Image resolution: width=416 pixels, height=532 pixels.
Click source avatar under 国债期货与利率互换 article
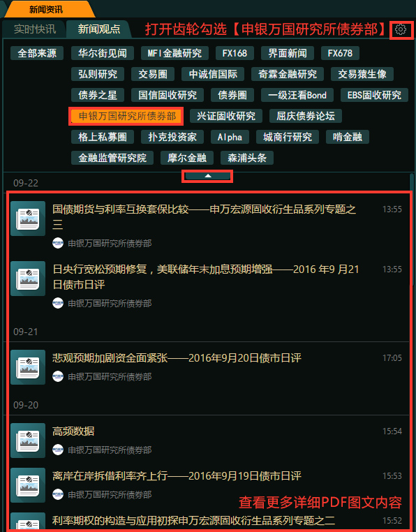(58, 243)
